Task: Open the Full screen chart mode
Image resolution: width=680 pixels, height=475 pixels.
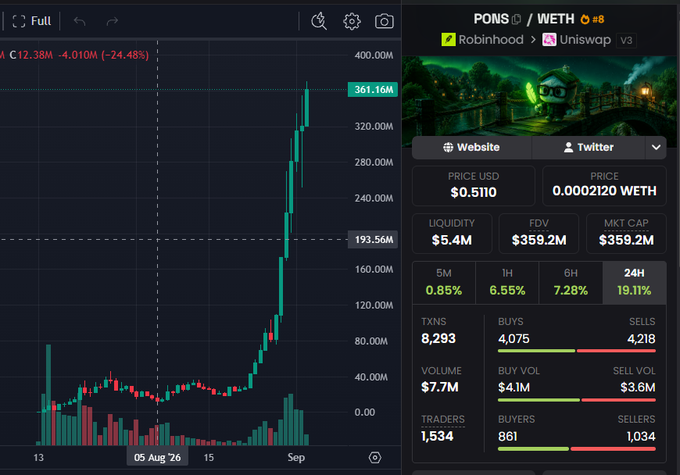Action: pos(32,21)
